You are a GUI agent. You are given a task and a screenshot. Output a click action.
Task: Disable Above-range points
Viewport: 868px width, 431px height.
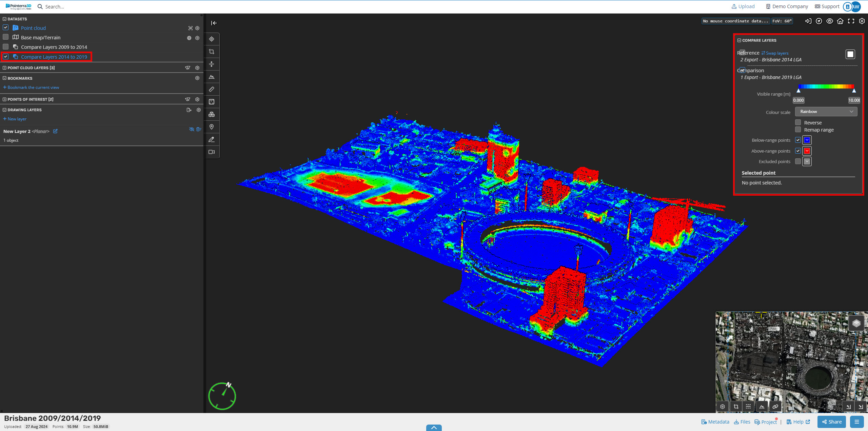[x=797, y=151]
